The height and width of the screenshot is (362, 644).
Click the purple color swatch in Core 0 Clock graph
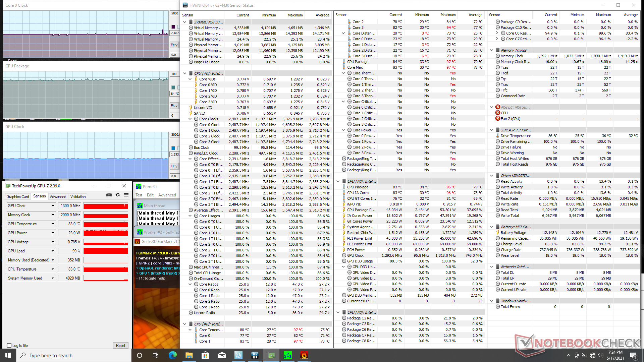pos(173,27)
